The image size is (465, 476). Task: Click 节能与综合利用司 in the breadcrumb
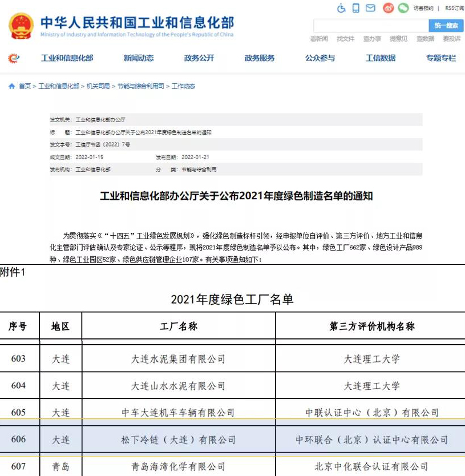click(140, 86)
